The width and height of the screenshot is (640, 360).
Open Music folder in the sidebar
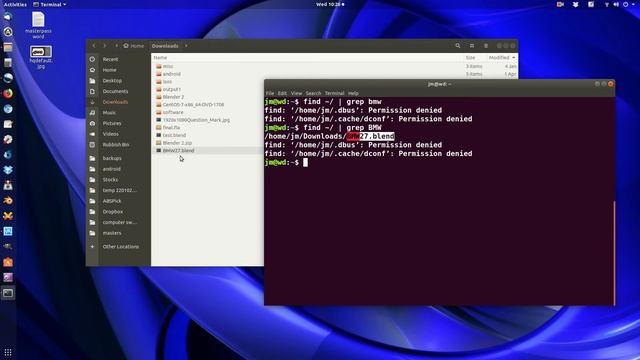click(109, 113)
